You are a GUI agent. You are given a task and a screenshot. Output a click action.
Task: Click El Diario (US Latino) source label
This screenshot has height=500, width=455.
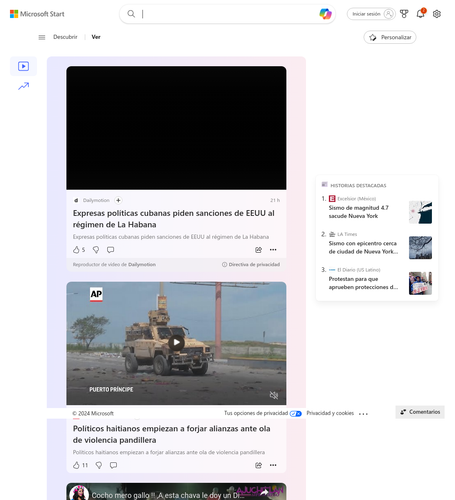[359, 270]
